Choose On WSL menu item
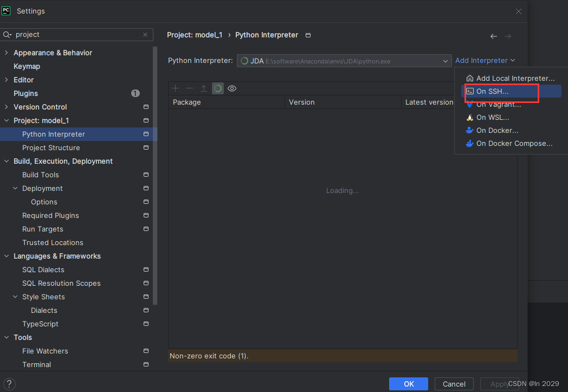Screen dimensions: 568x392 [511, 117]
